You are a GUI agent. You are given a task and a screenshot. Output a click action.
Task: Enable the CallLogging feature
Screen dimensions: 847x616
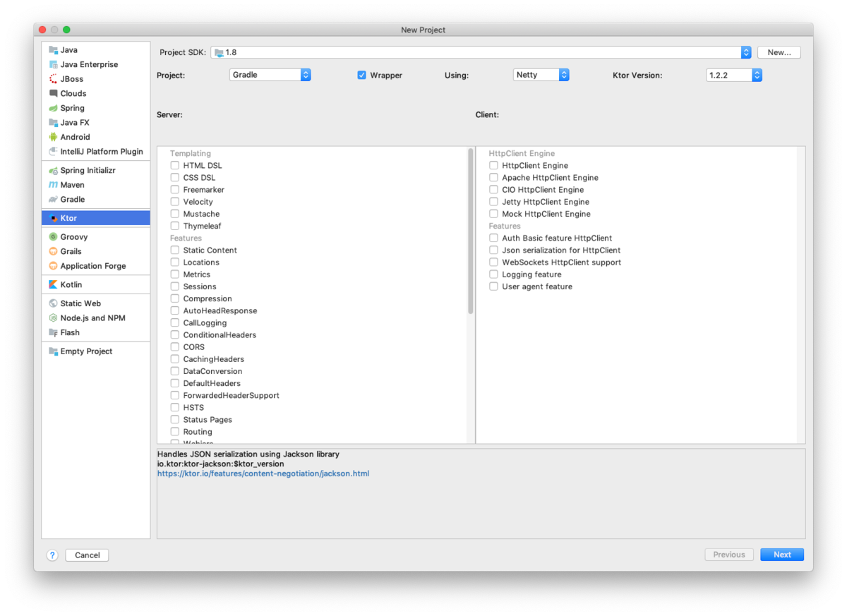(x=175, y=323)
